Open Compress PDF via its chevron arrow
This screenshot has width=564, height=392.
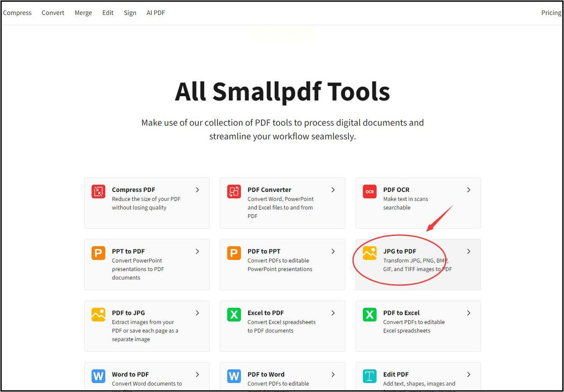[198, 190]
